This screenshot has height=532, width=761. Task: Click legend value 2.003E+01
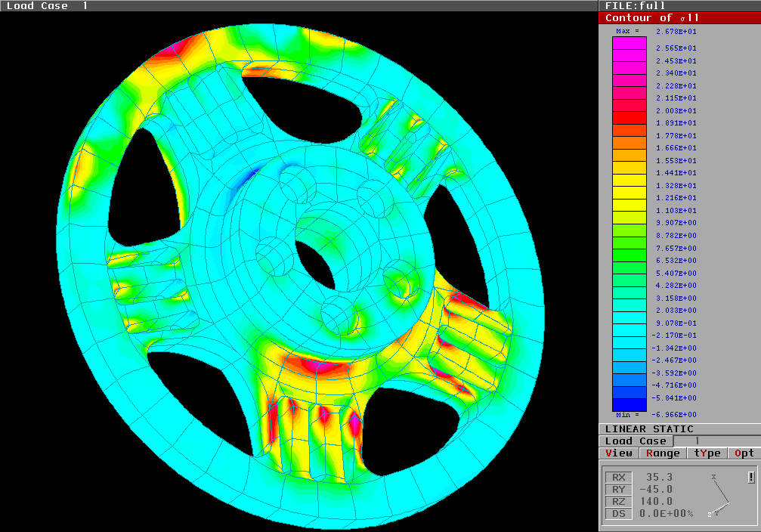coord(676,110)
